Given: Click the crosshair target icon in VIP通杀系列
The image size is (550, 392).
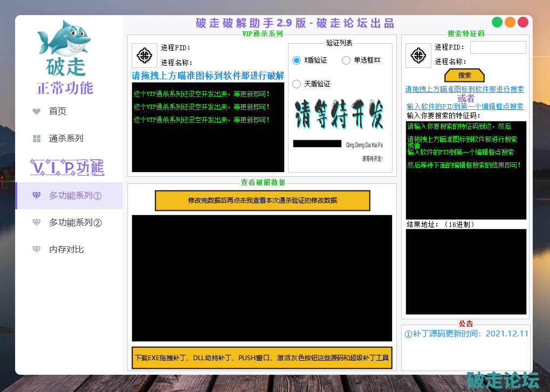Looking at the screenshot, I should click(144, 56).
